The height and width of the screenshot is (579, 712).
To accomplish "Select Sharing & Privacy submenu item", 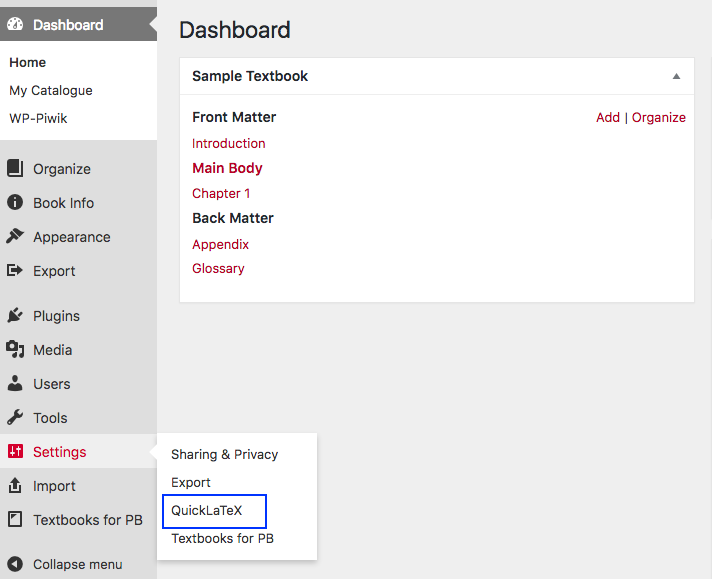I will pyautogui.click(x=224, y=454).
